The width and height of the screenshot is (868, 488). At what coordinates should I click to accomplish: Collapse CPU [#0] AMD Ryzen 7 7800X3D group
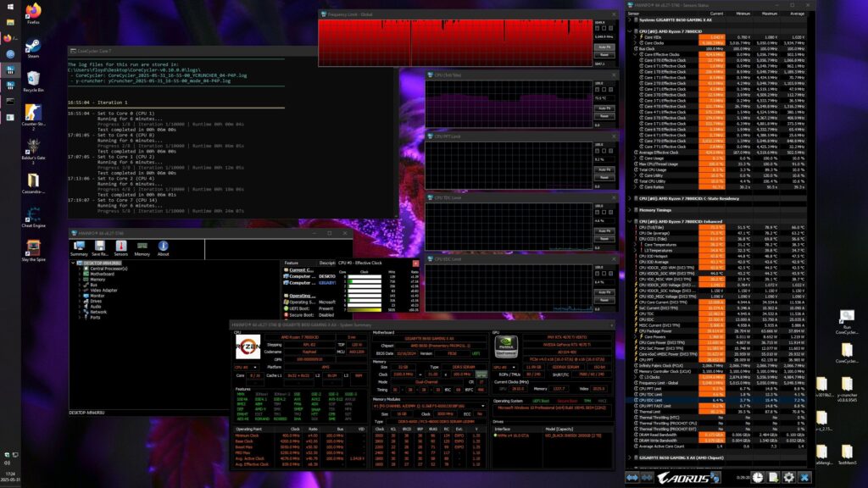click(x=630, y=31)
